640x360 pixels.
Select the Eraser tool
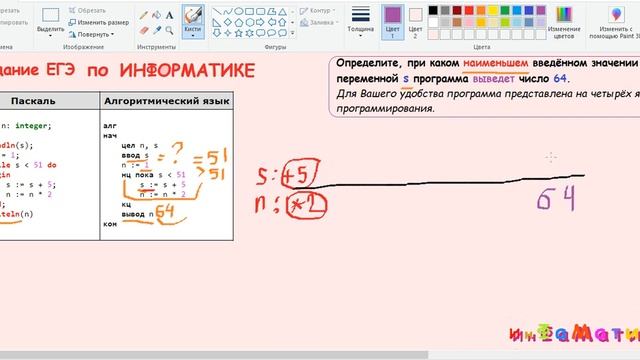(x=143, y=30)
